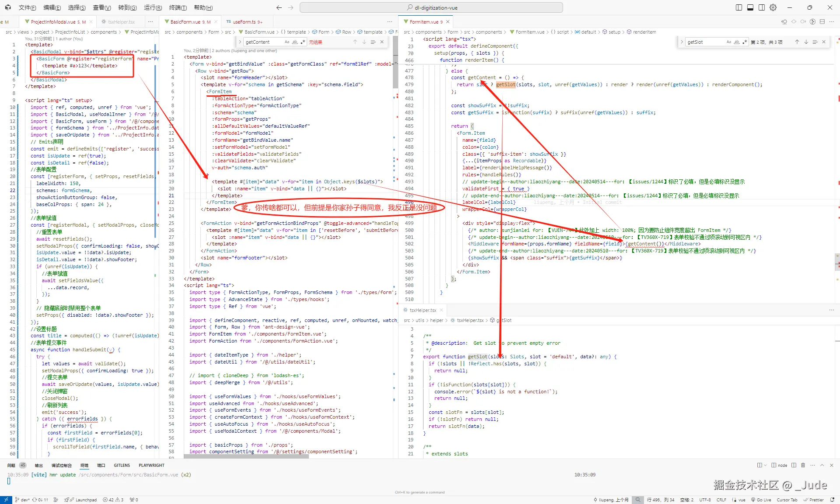Switch to the useForm.ts tab
The width and height of the screenshot is (840, 504).
coord(244,21)
